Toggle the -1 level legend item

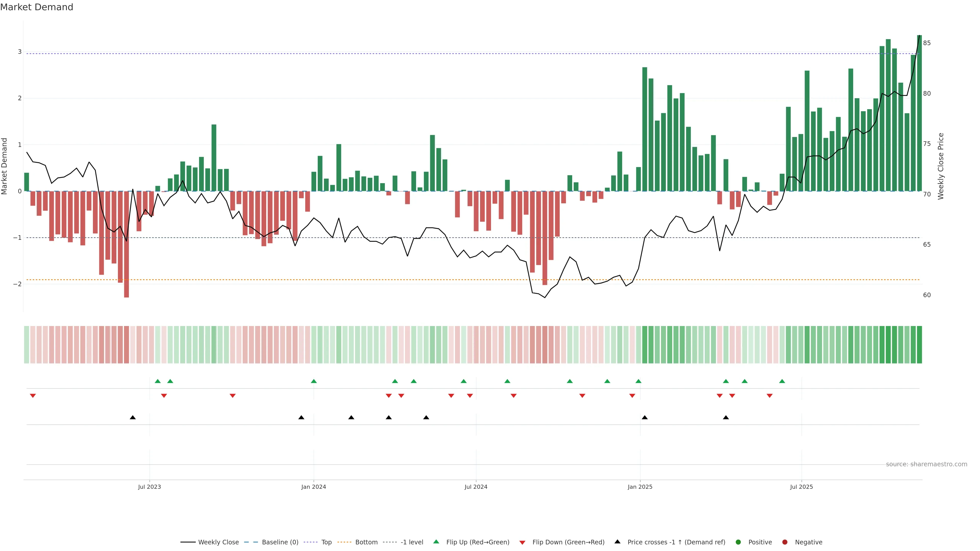tap(412, 542)
